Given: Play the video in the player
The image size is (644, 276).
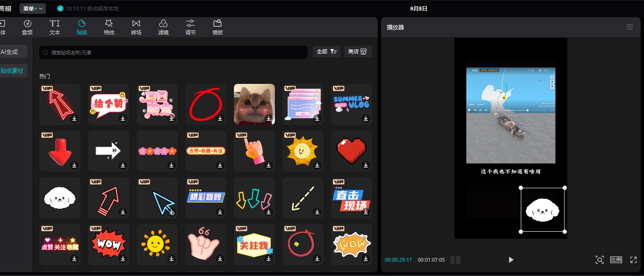Looking at the screenshot, I should [511, 260].
